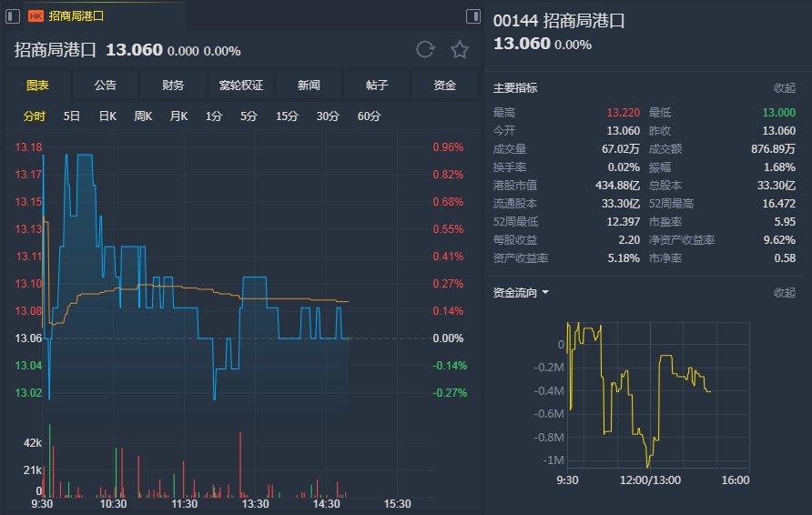Select the 5日 chart period
This screenshot has height=515, width=812.
[72, 116]
